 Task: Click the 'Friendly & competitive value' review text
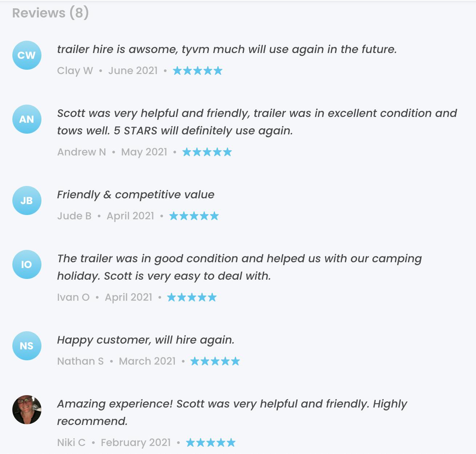(x=136, y=195)
